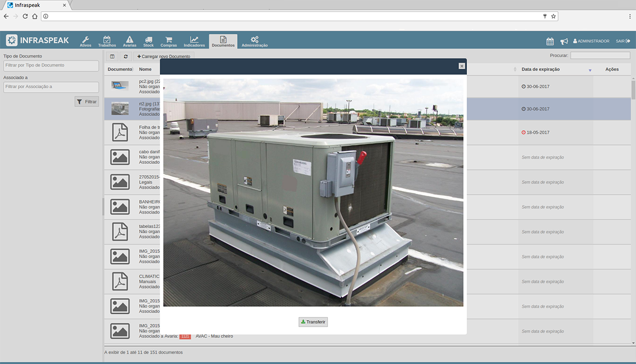
Task: Click Carregar novo Documento
Action: pos(163,57)
